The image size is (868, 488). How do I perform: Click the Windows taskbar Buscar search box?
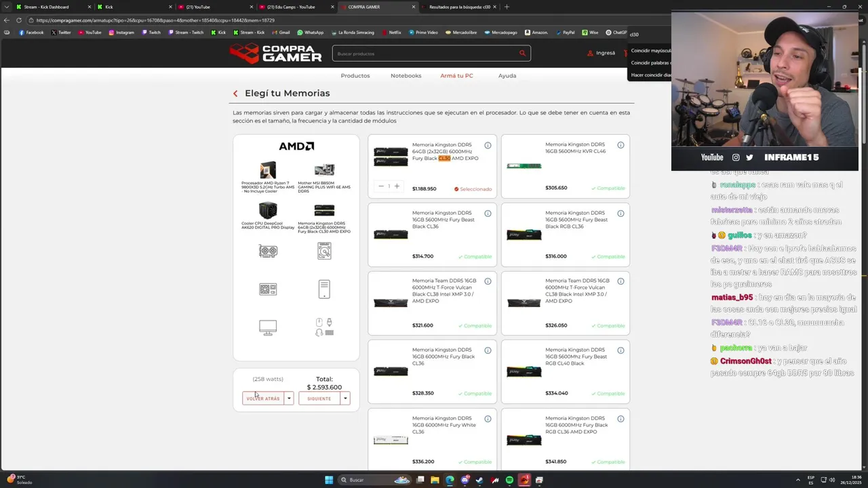click(x=374, y=480)
